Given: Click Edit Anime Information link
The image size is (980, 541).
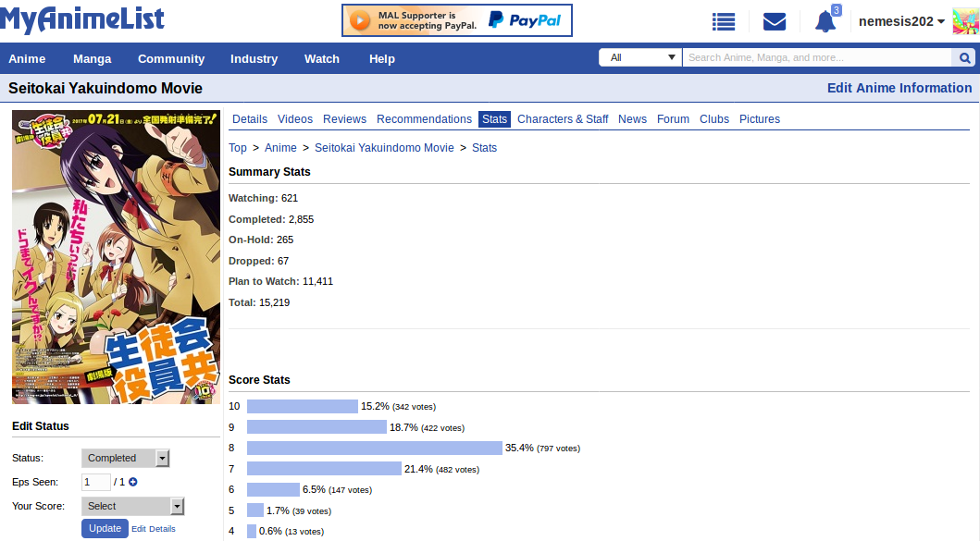Looking at the screenshot, I should (899, 88).
